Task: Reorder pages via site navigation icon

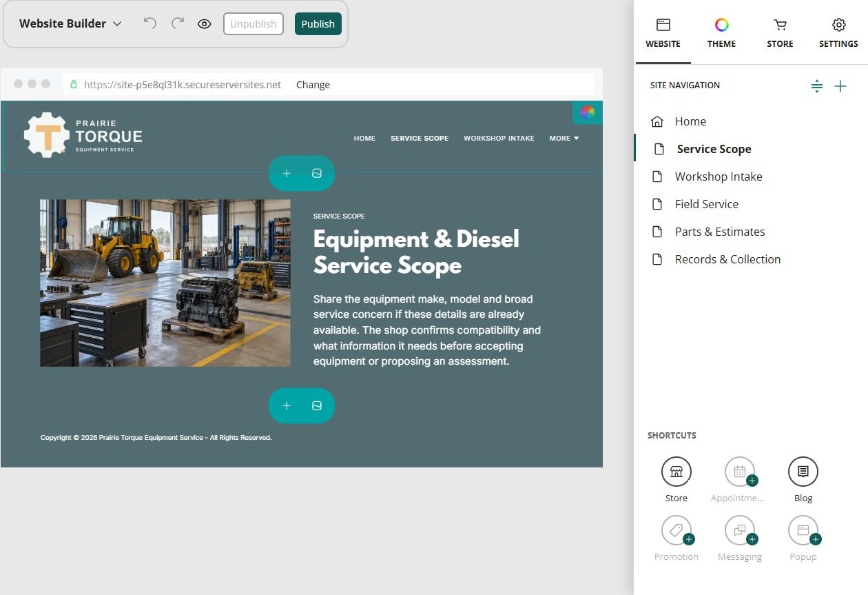Action: pyautogui.click(x=817, y=86)
